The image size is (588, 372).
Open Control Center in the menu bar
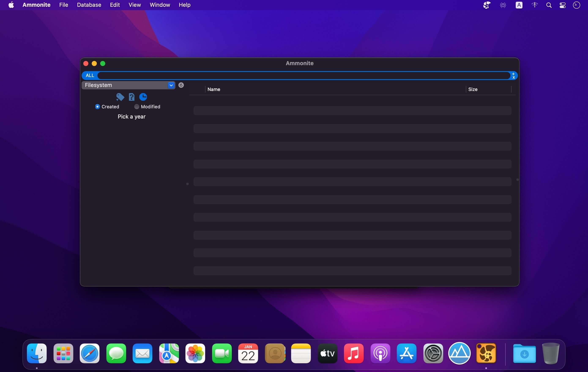pyautogui.click(x=562, y=5)
